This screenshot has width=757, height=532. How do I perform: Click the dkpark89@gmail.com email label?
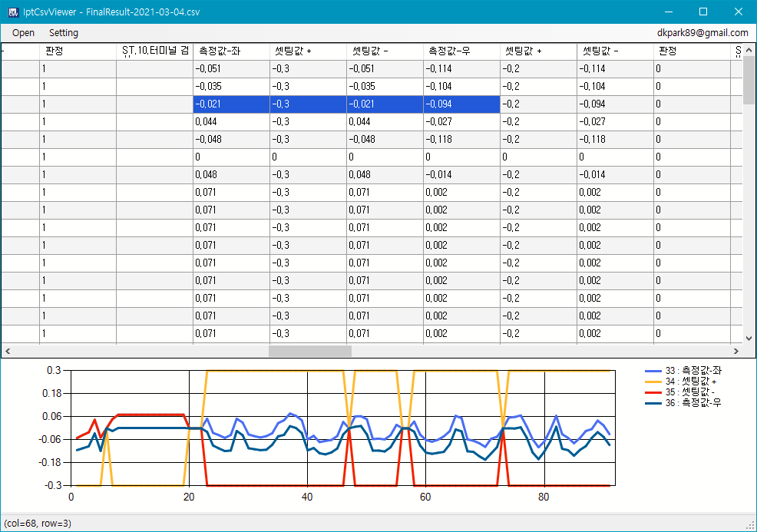point(702,33)
